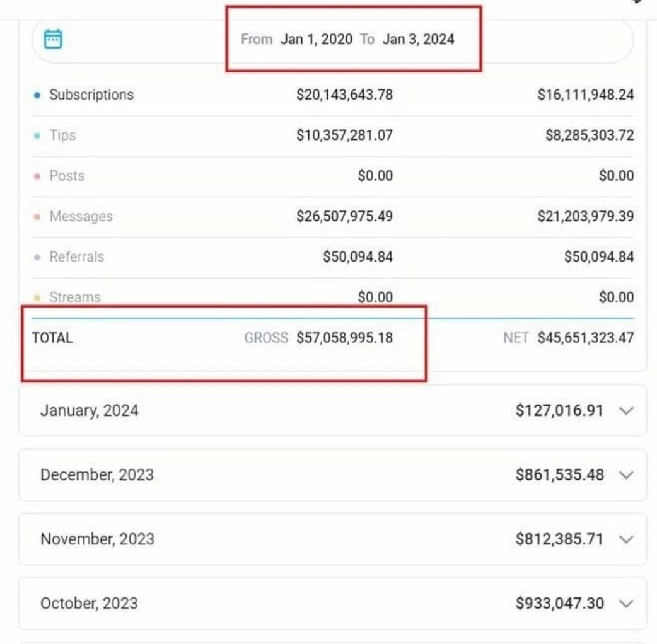Toggle the Subscriptions category label
657x644 pixels.
(91, 95)
